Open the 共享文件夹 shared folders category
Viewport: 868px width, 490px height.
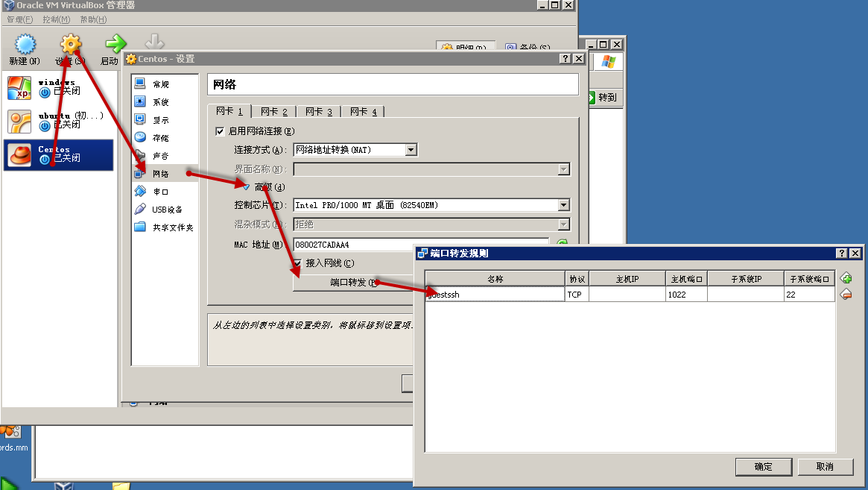pos(165,227)
